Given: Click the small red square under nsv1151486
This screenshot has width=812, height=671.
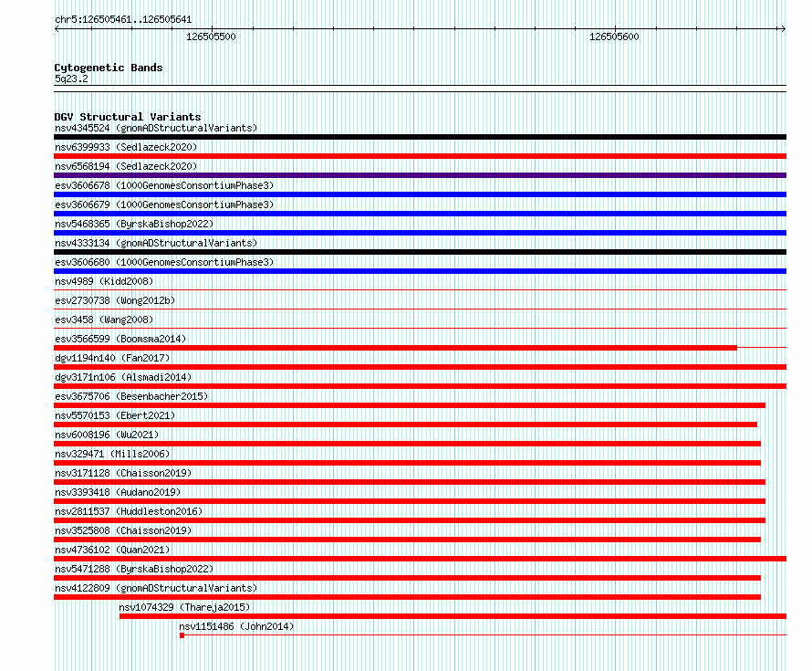Looking at the screenshot, I should [182, 635].
